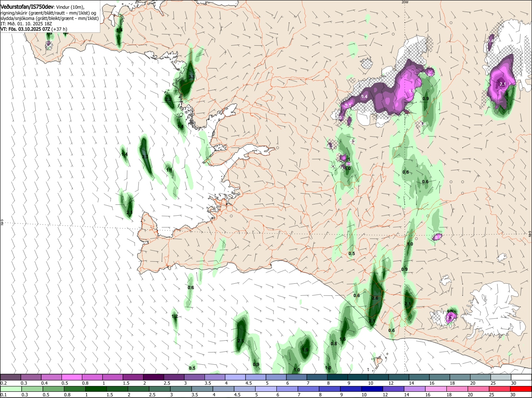The image size is (532, 398).
Task: Click the white snow scale swatch above 30
Action: 521,377
